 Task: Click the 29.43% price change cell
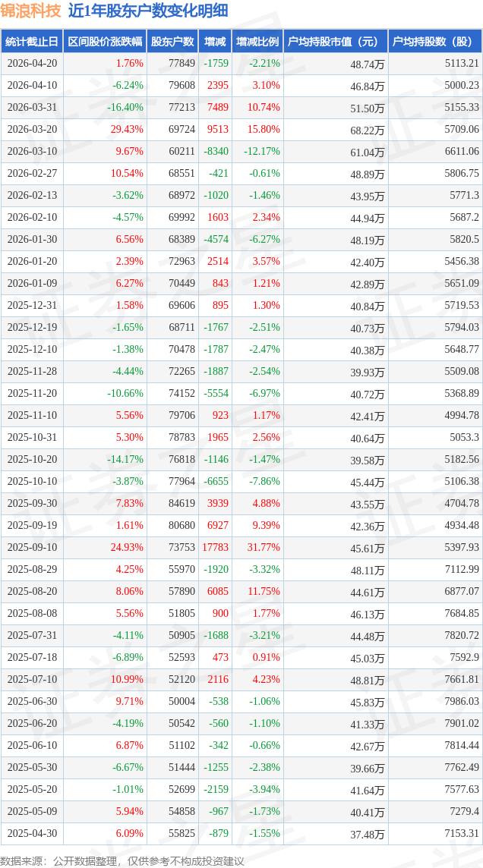tap(128, 129)
